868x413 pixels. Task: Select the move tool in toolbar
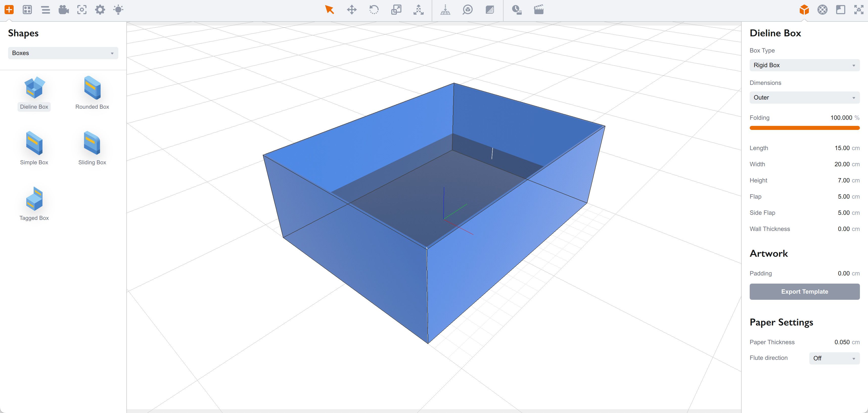click(351, 9)
